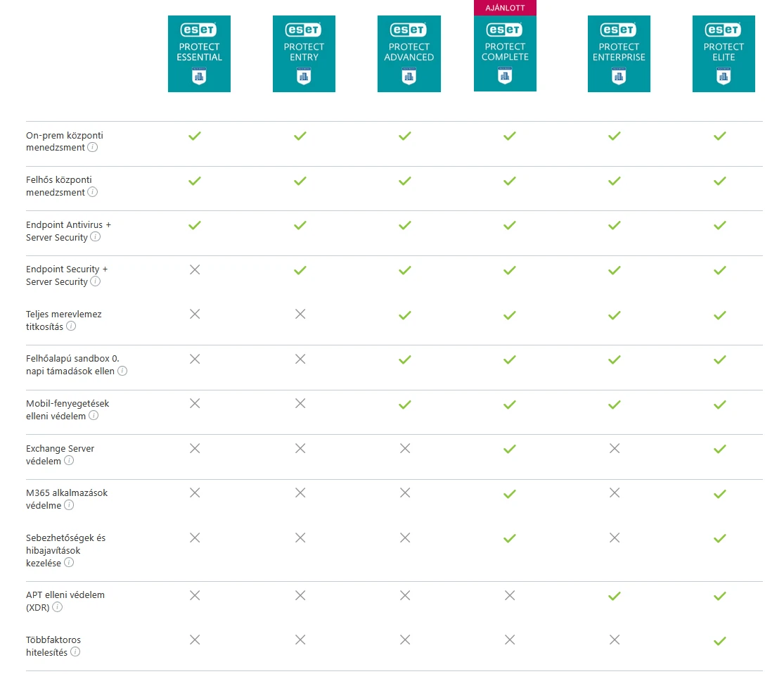Click info icon for Endpoint Security + Server Security
Viewport: 784px width, 674px height.
coord(95,281)
